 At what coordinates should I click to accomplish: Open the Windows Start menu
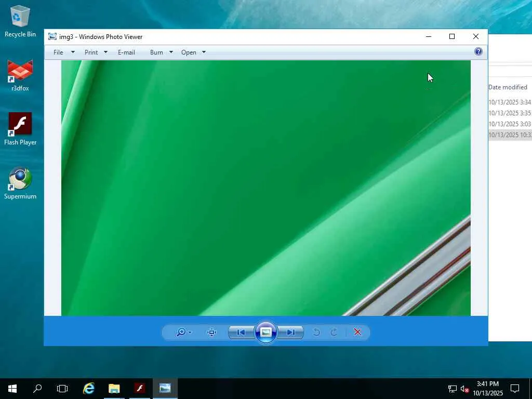(12, 389)
